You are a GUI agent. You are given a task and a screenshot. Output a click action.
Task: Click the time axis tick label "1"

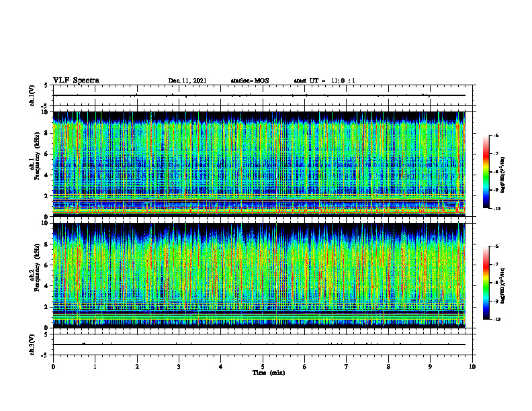point(95,367)
